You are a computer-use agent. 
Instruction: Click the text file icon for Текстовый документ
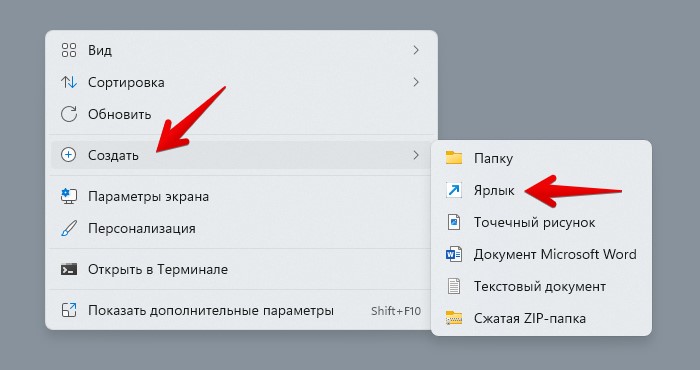(454, 286)
